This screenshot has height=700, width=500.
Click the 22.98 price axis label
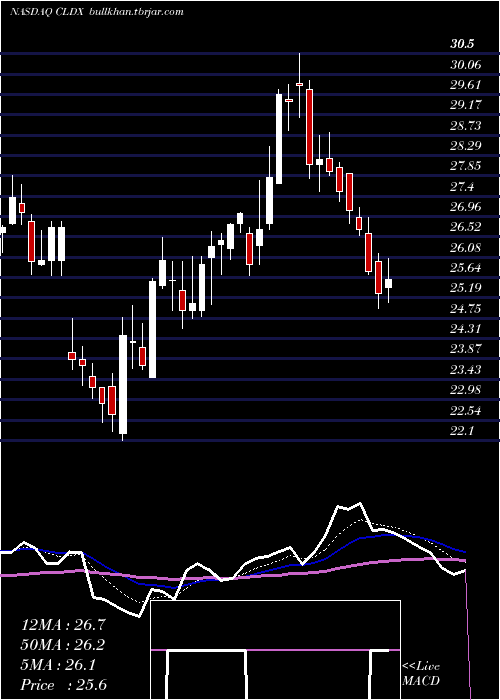[x=466, y=390]
